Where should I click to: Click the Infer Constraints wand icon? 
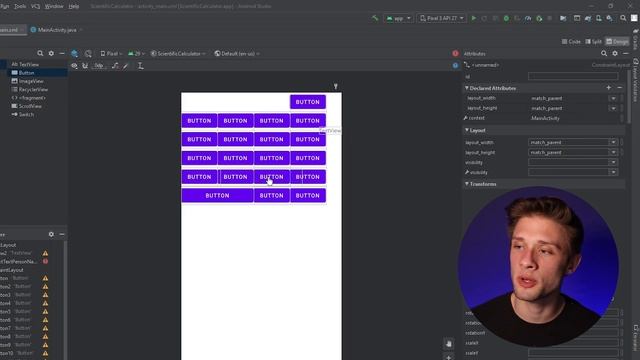(x=126, y=66)
